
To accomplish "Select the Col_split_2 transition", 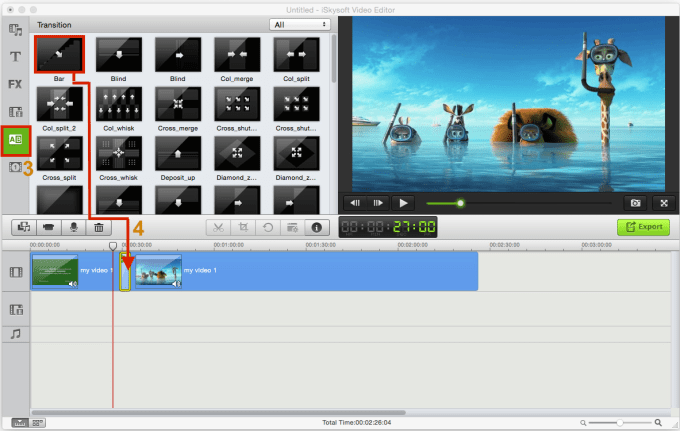I will coord(59,104).
